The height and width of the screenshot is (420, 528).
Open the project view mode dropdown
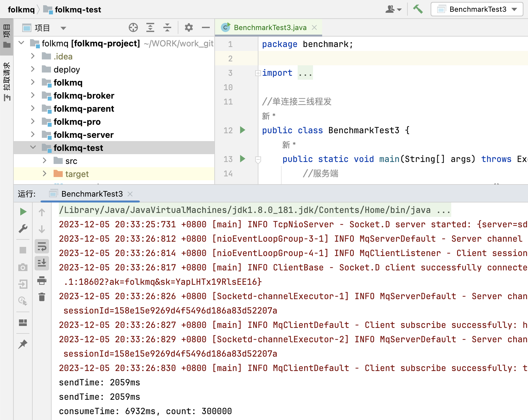63,28
